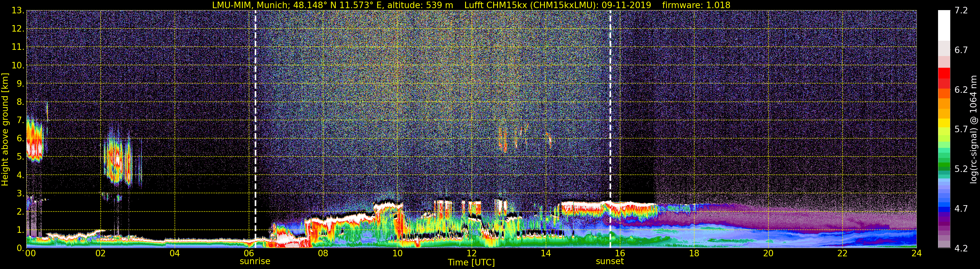Viewport: 980px width, 269px height.
Task: Click the 'sunrise' label under time axis
Action: 255,261
